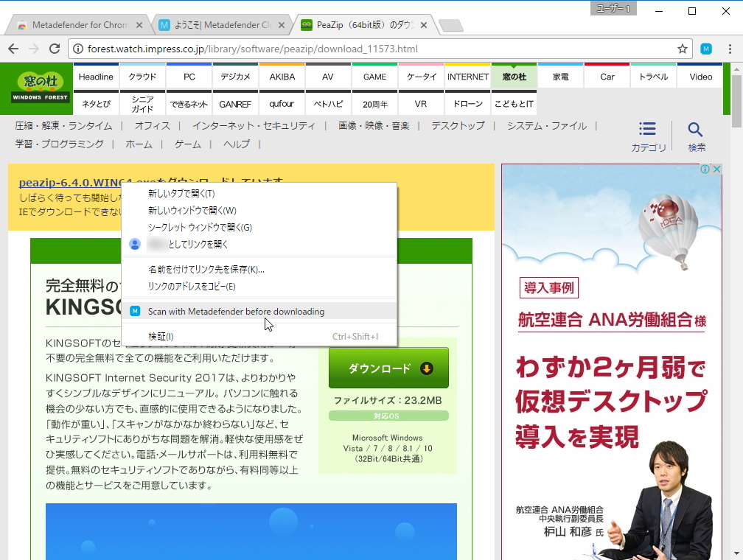Image resolution: width=743 pixels, height=560 pixels.
Task: View site information via the circled-i icon
Action: coord(78,49)
